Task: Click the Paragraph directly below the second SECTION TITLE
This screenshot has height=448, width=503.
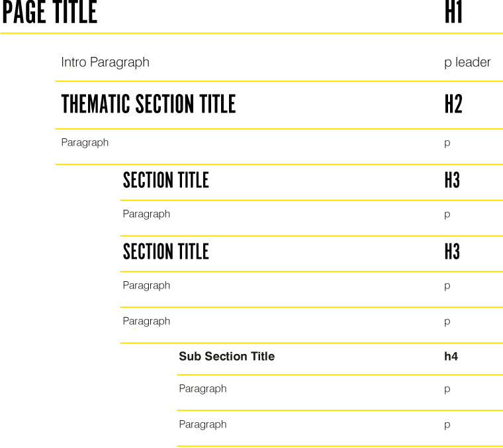Action: [146, 285]
